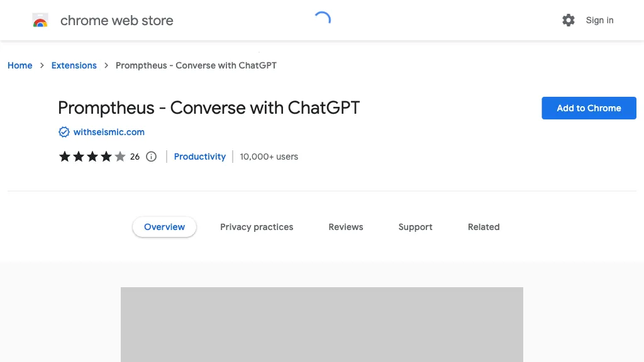Image resolution: width=644 pixels, height=362 pixels.
Task: Click the gray screenshot preview placeholder
Action: click(x=322, y=324)
